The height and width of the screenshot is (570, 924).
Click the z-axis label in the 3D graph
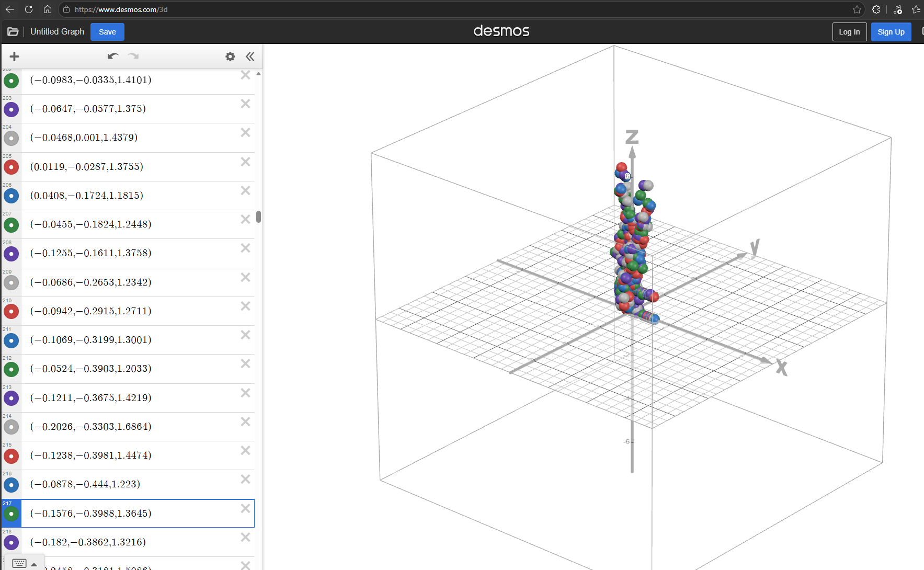(x=632, y=137)
